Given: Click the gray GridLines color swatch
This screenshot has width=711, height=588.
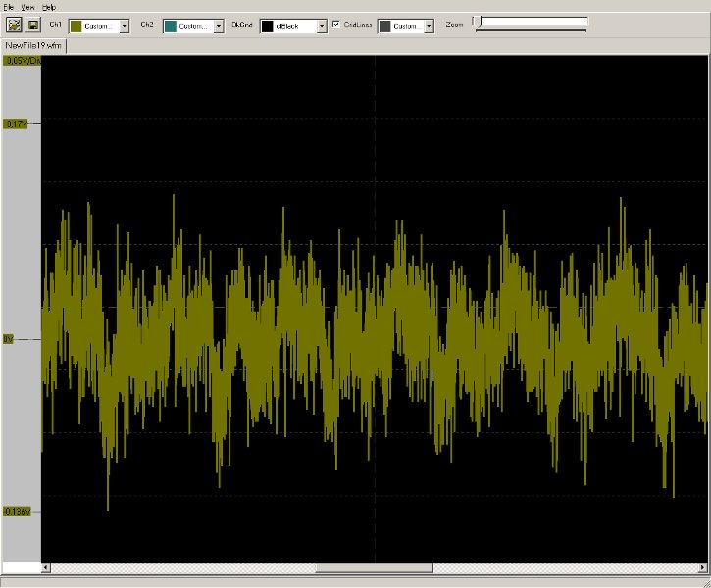Looking at the screenshot, I should click(x=383, y=26).
